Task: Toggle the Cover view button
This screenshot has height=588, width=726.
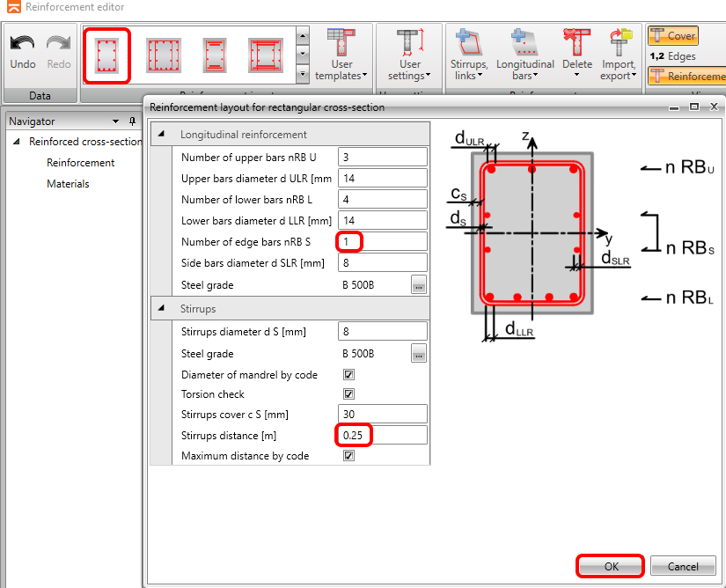Action: point(673,36)
